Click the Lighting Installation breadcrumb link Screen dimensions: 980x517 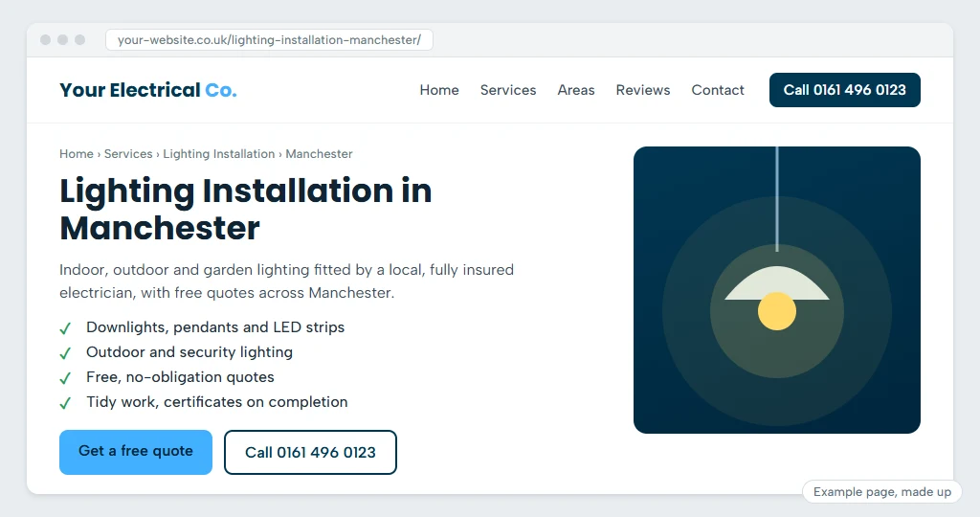point(219,154)
